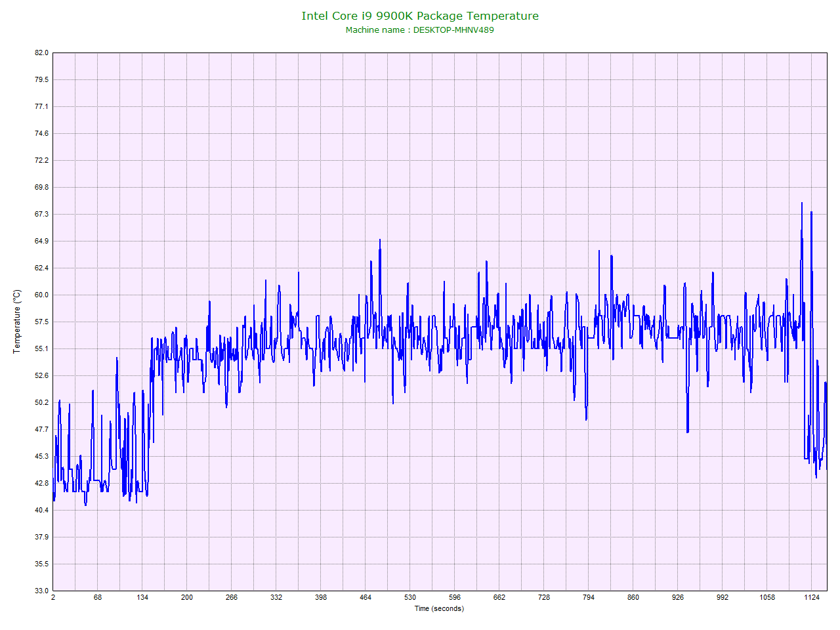Image resolution: width=840 pixels, height=630 pixels.
Task: Click the "67.3" temperature axis value
Action: (41, 214)
